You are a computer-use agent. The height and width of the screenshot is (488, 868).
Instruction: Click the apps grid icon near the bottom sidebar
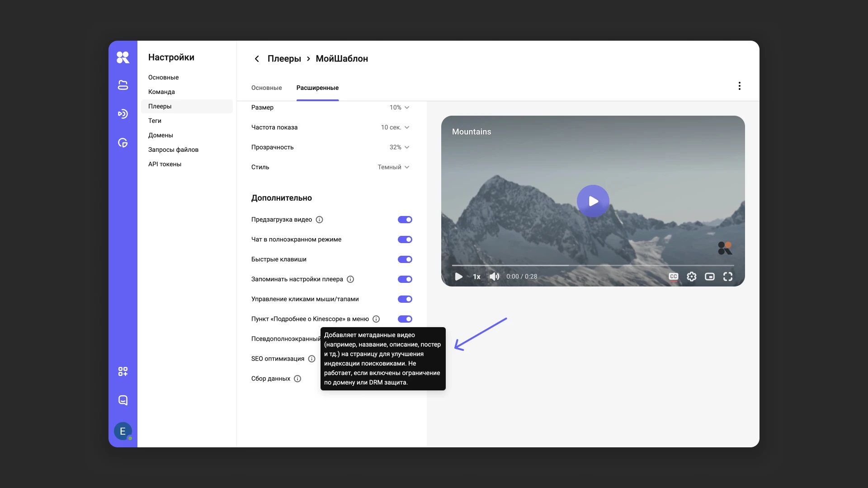pos(123,371)
